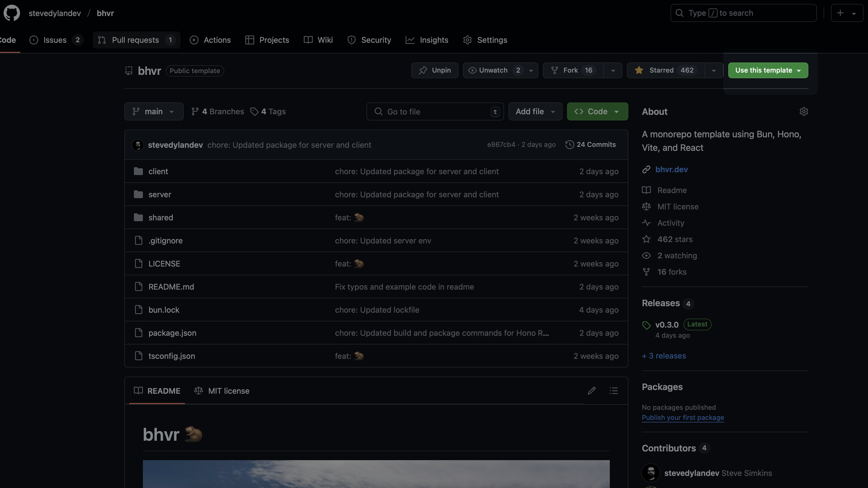The width and height of the screenshot is (868, 488).
Task: Expand the green Code dropdown
Action: tap(597, 112)
